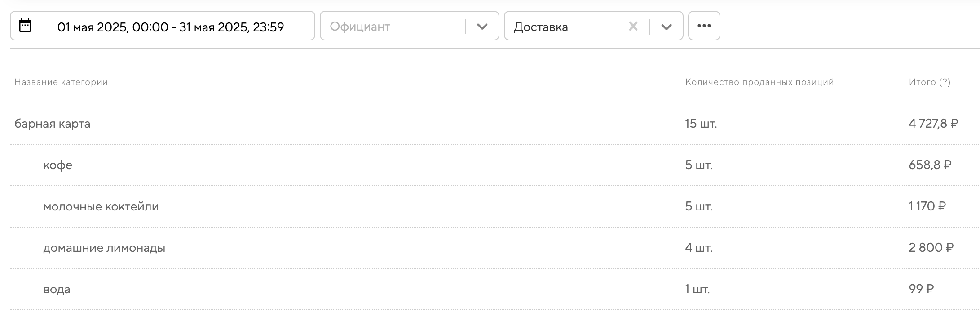Open the date range picker field
980x313 pixels.
point(171,27)
